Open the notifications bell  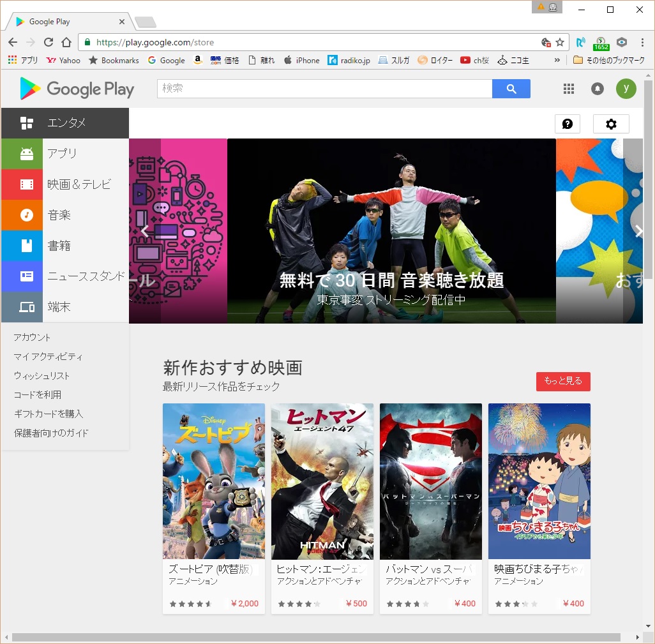598,89
